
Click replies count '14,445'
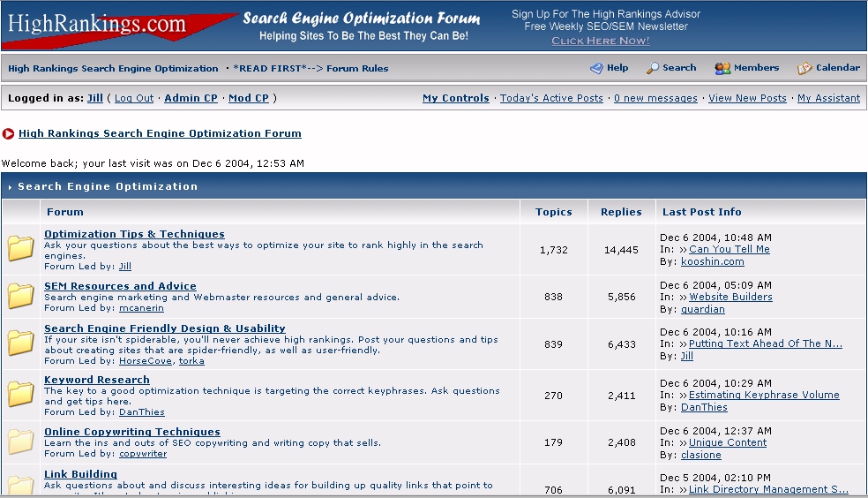point(621,250)
